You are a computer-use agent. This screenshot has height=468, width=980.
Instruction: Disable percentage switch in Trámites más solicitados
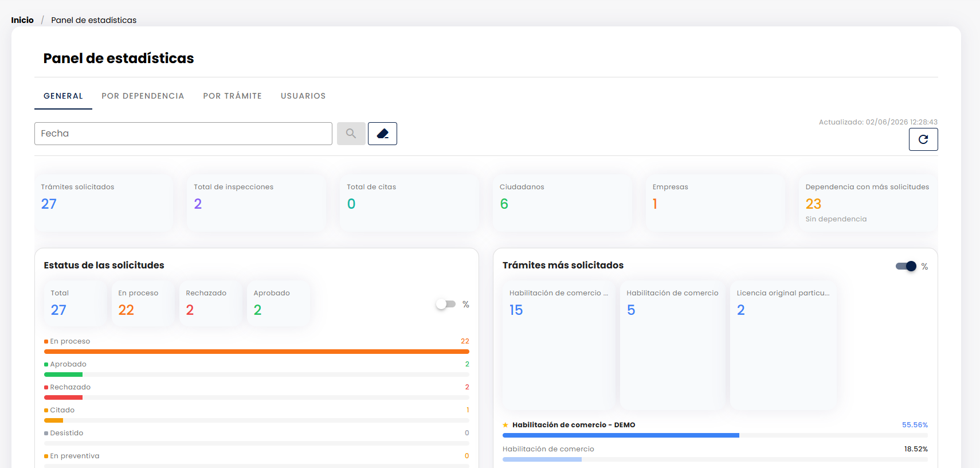click(x=906, y=266)
